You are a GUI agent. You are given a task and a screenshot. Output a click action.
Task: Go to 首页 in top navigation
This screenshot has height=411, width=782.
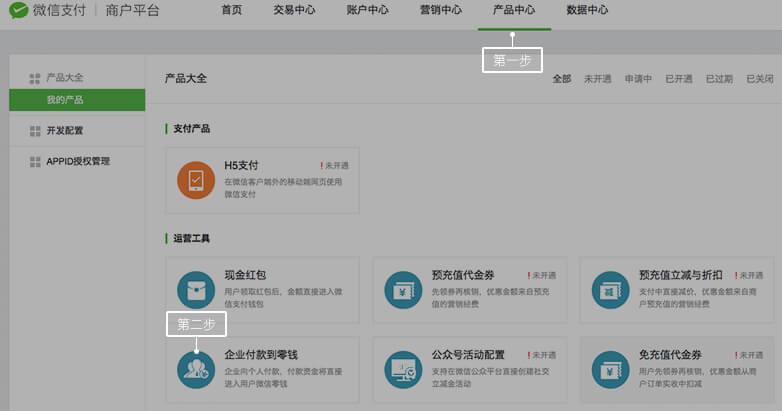point(231,11)
